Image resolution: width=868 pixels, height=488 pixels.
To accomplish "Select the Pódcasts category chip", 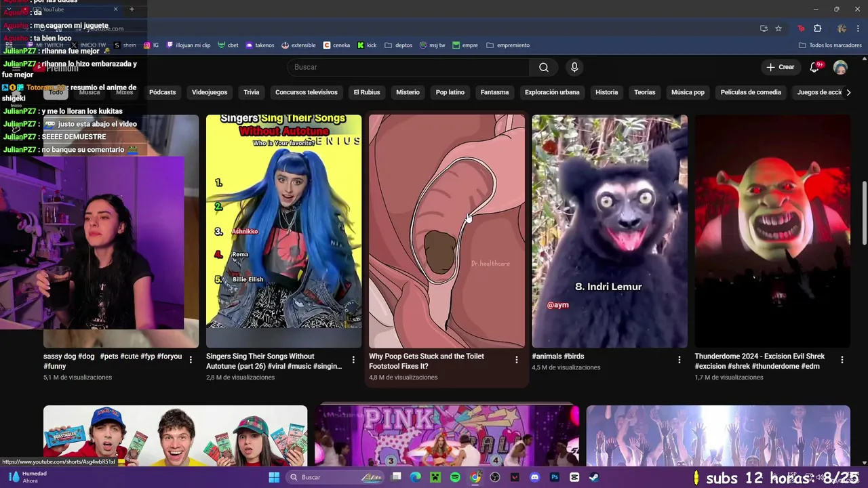I will point(162,92).
